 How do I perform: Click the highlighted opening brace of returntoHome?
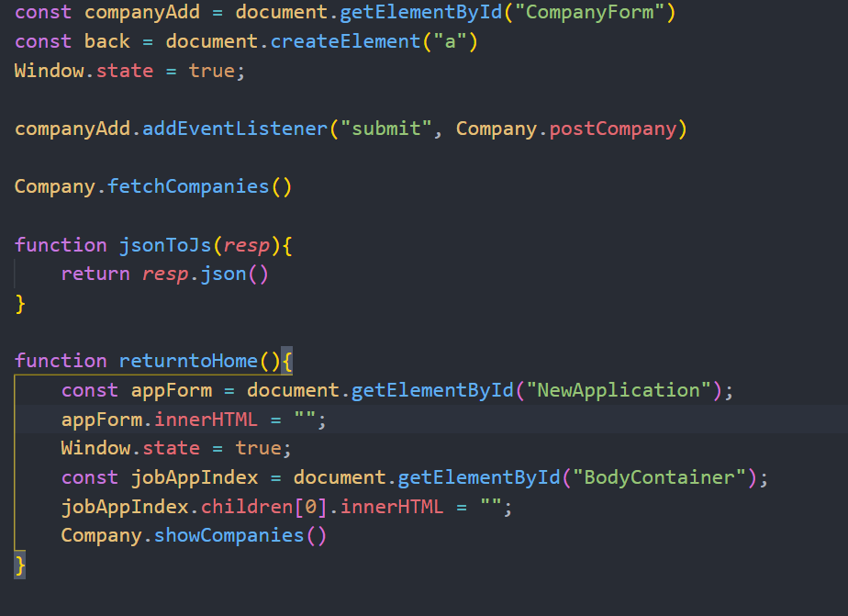287,360
